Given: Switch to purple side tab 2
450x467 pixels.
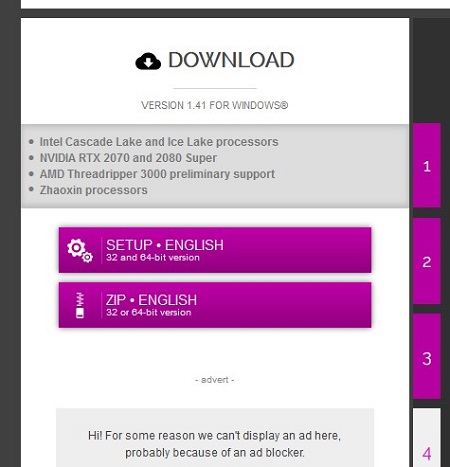Looking at the screenshot, I should coord(427,261).
